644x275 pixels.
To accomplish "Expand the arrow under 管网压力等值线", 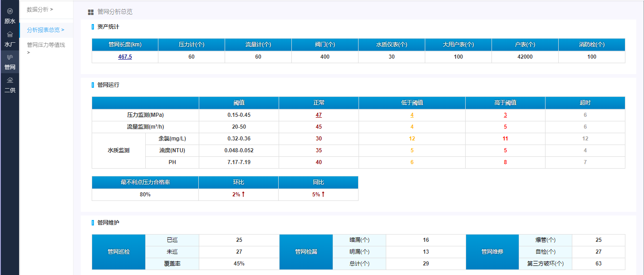I will [x=28, y=53].
